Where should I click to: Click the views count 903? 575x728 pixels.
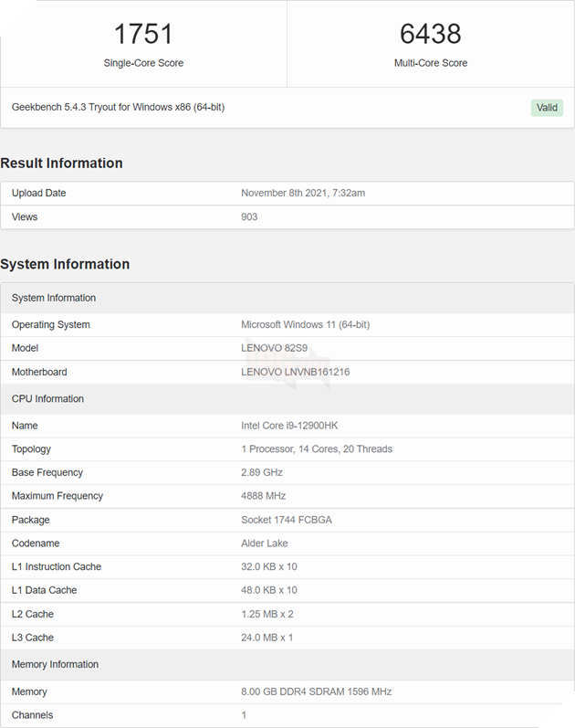[x=249, y=216]
